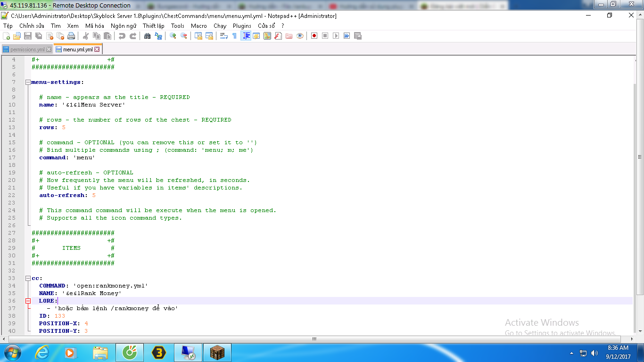This screenshot has width=644, height=362.
Task: Click the Print icon in the toolbar
Action: pyautogui.click(x=71, y=36)
